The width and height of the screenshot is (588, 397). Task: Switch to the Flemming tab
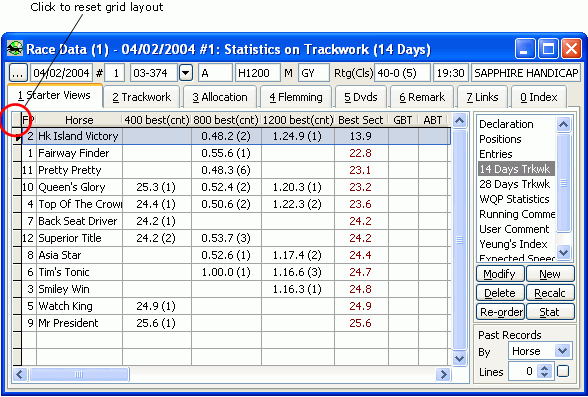pyautogui.click(x=296, y=97)
